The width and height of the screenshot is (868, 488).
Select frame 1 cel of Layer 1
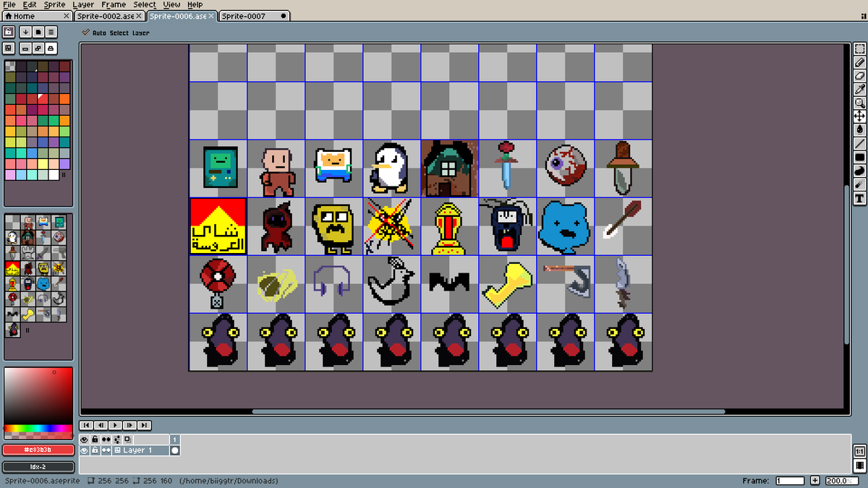[x=174, y=450]
